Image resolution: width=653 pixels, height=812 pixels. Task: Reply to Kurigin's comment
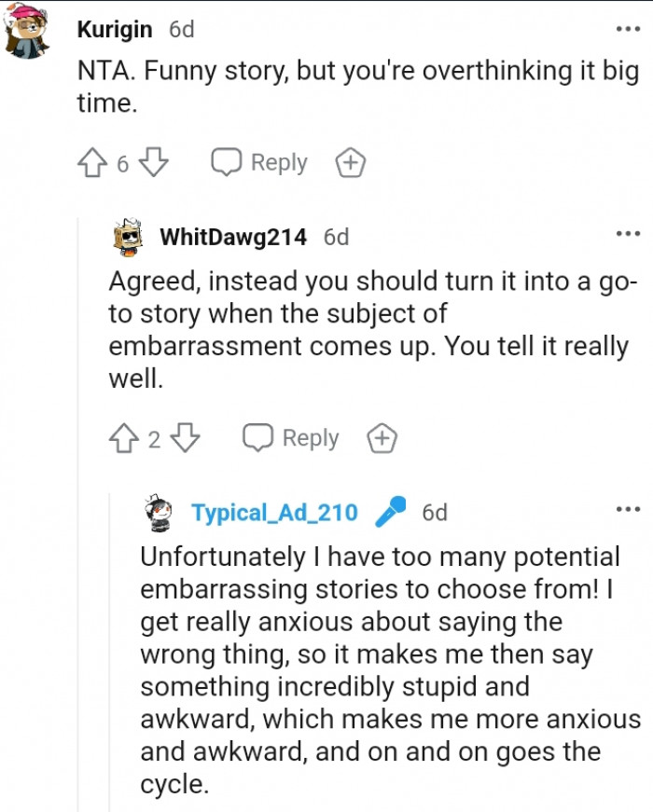259,163
